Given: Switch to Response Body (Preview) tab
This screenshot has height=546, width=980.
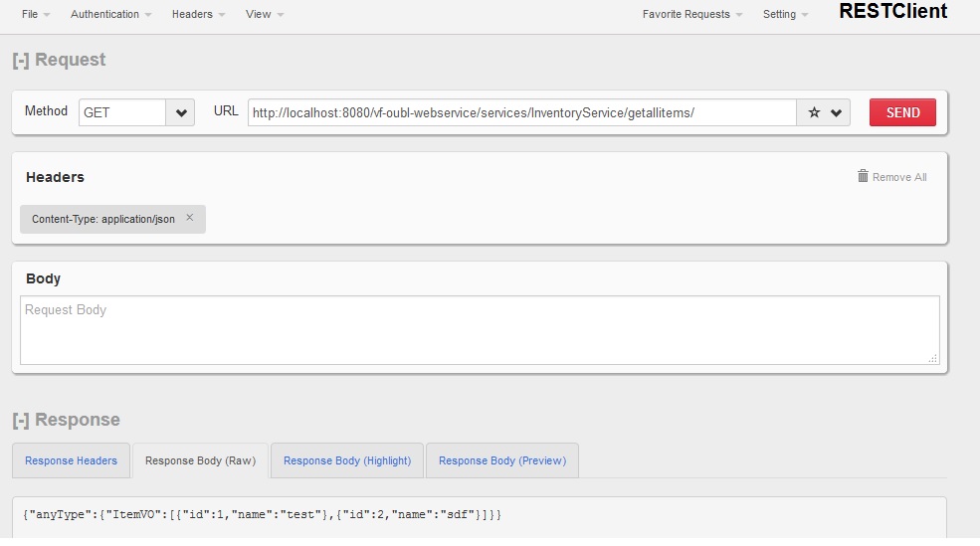Looking at the screenshot, I should coord(502,460).
